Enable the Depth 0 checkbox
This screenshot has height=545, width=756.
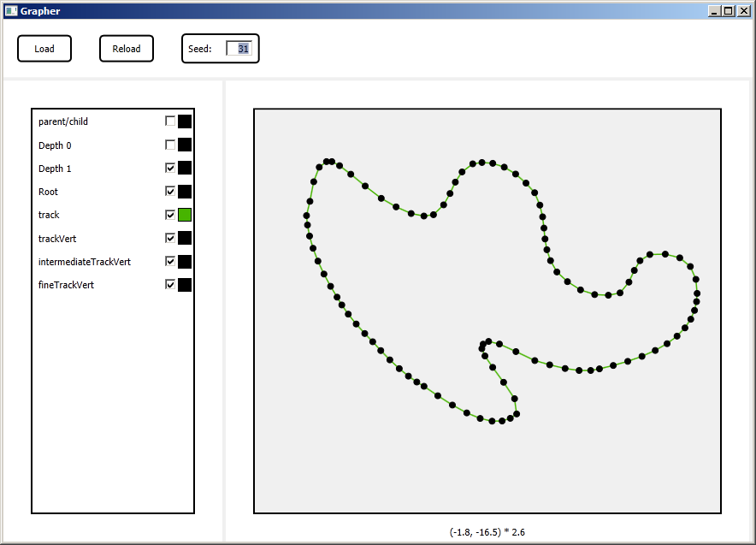tap(170, 145)
